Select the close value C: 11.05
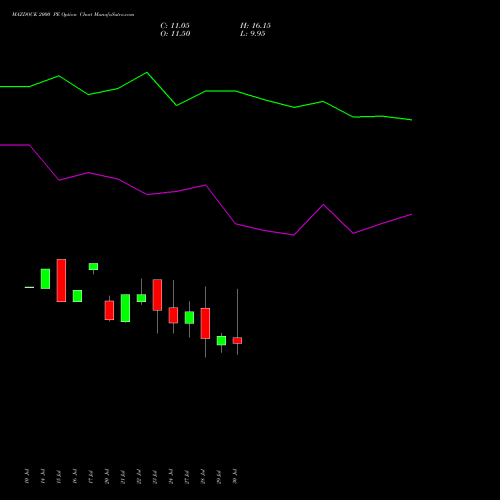The height and width of the screenshot is (500, 500). (175, 26)
